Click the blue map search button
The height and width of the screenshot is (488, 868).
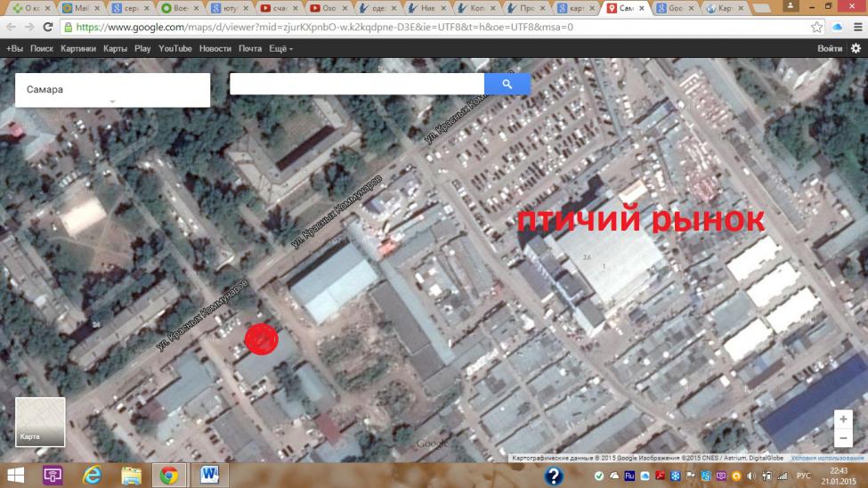(x=507, y=84)
